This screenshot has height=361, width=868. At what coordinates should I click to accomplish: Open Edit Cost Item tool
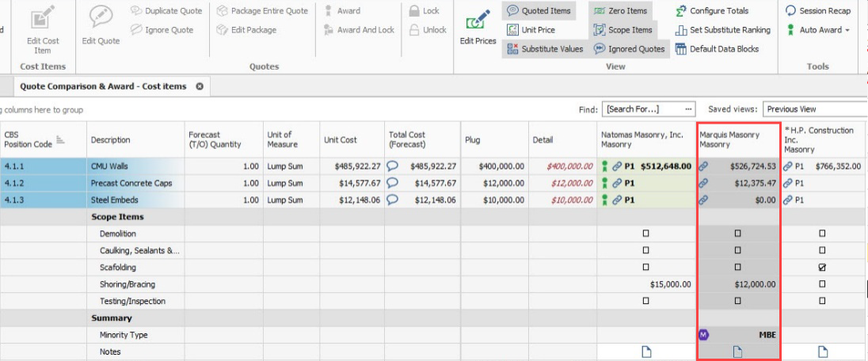pyautogui.click(x=43, y=19)
